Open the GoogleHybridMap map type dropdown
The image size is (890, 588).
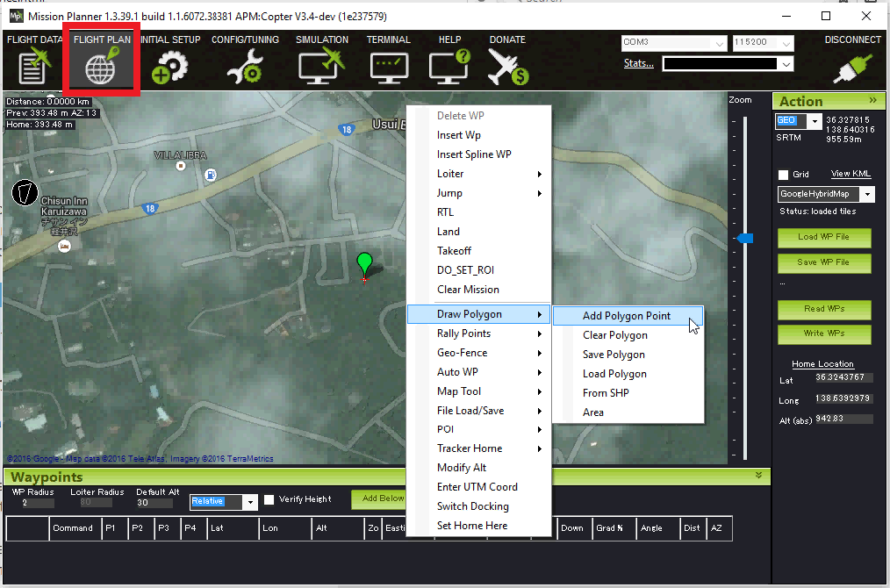(x=867, y=194)
